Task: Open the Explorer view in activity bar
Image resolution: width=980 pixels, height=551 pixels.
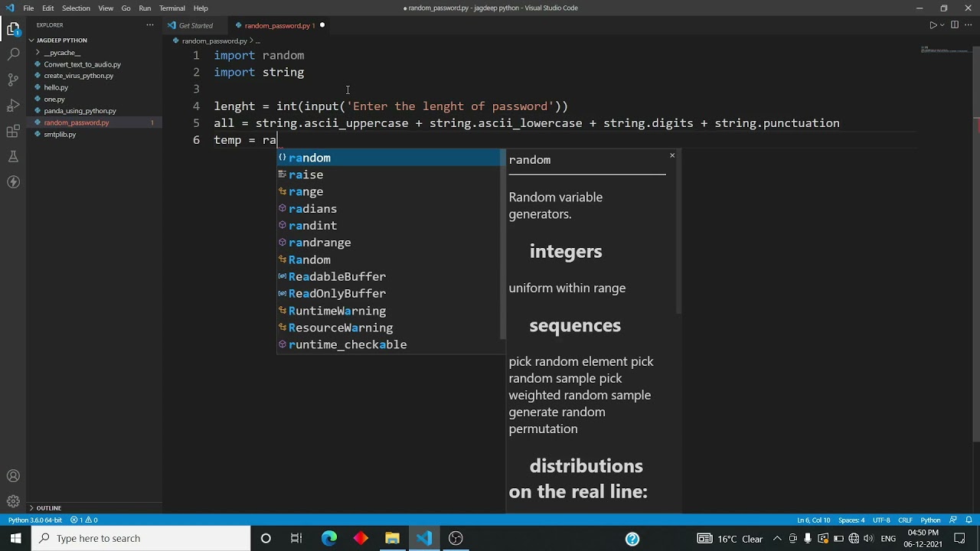Action: tap(13, 29)
